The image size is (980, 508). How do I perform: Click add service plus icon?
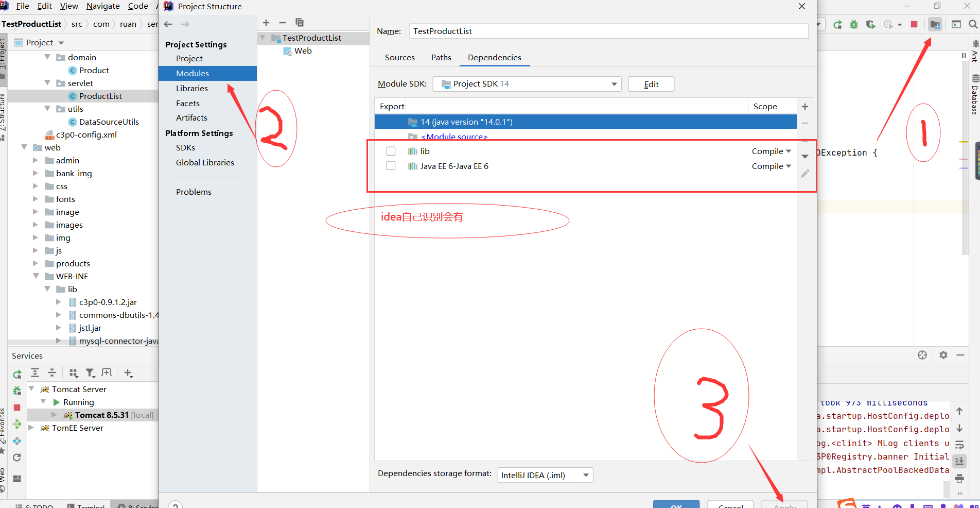click(x=128, y=372)
